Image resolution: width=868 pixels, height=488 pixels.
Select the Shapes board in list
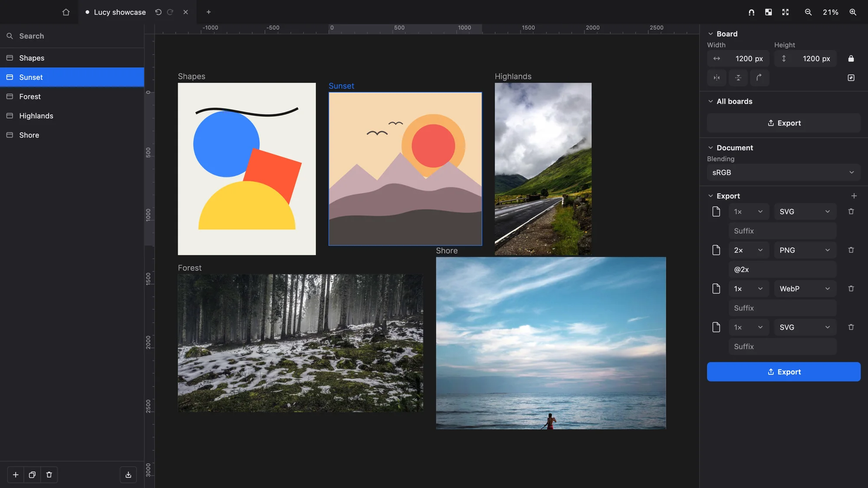72,58
